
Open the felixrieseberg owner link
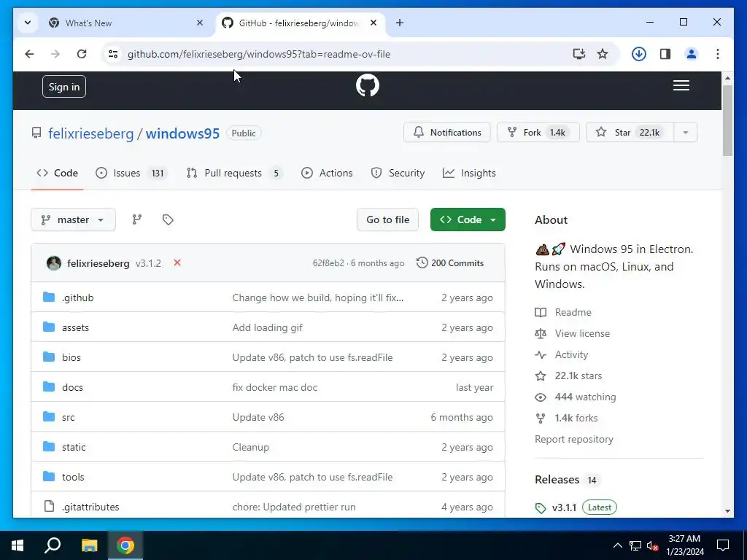pos(91,133)
